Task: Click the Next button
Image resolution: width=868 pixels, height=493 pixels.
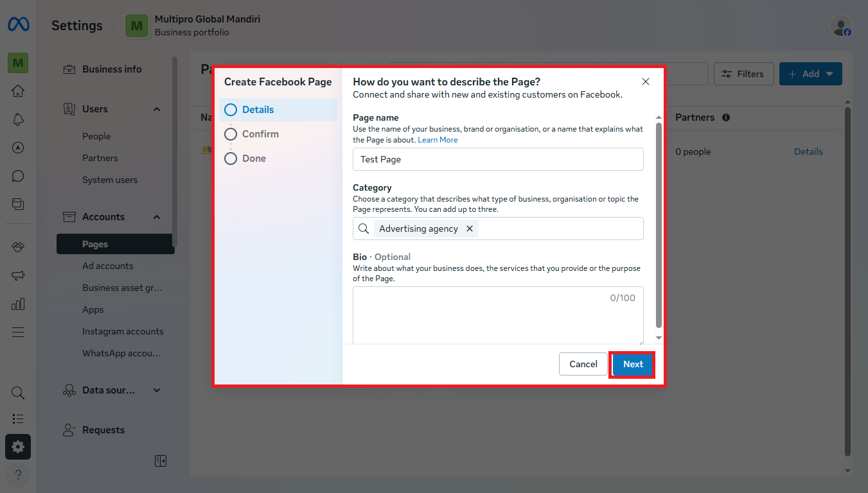Action: [632, 364]
